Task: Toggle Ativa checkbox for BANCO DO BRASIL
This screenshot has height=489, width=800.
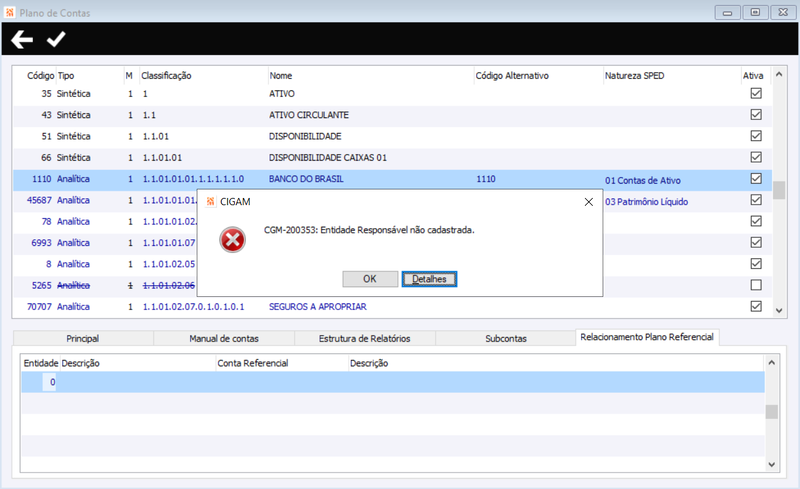Action: [756, 179]
